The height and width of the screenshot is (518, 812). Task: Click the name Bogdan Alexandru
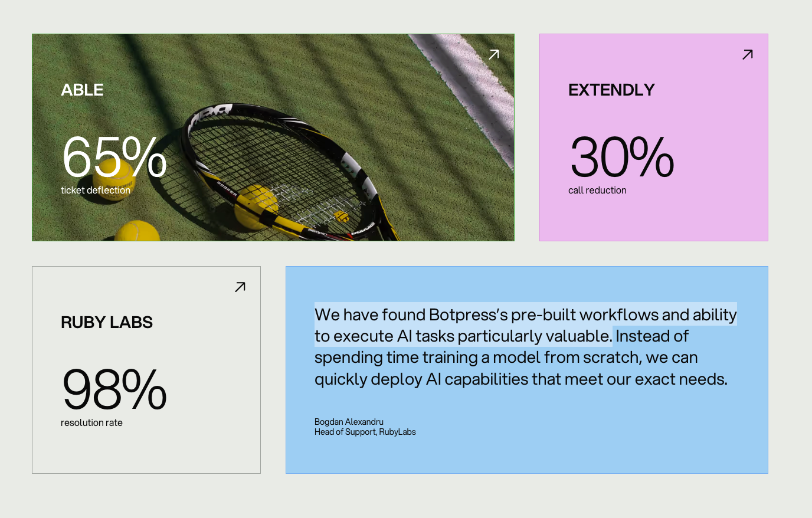[x=349, y=422]
